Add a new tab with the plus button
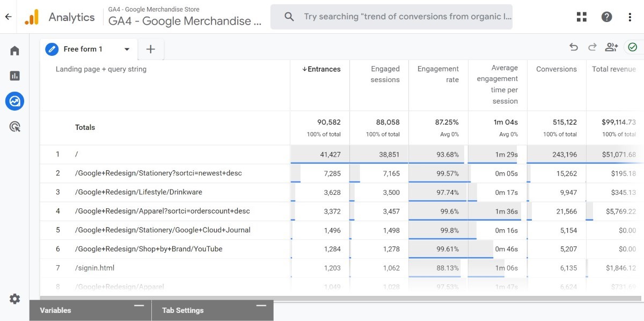Image resolution: width=644 pixels, height=321 pixels. click(x=151, y=49)
